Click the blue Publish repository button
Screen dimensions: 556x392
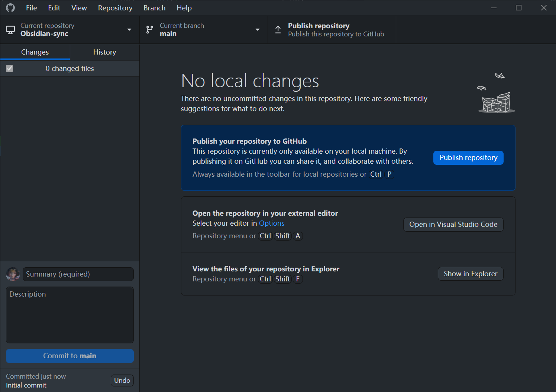(468, 158)
